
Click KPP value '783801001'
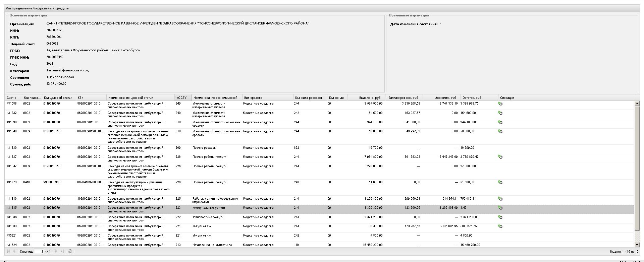coord(54,37)
